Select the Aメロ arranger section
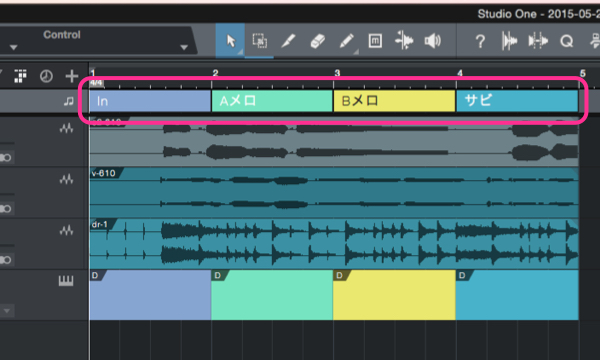 pyautogui.click(x=272, y=101)
